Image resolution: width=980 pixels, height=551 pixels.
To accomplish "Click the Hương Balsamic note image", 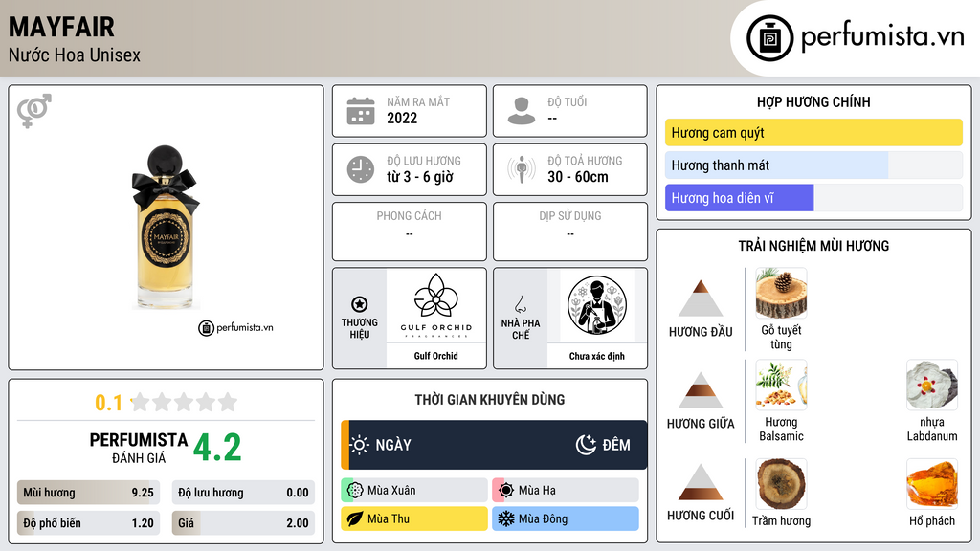I will point(781,385).
